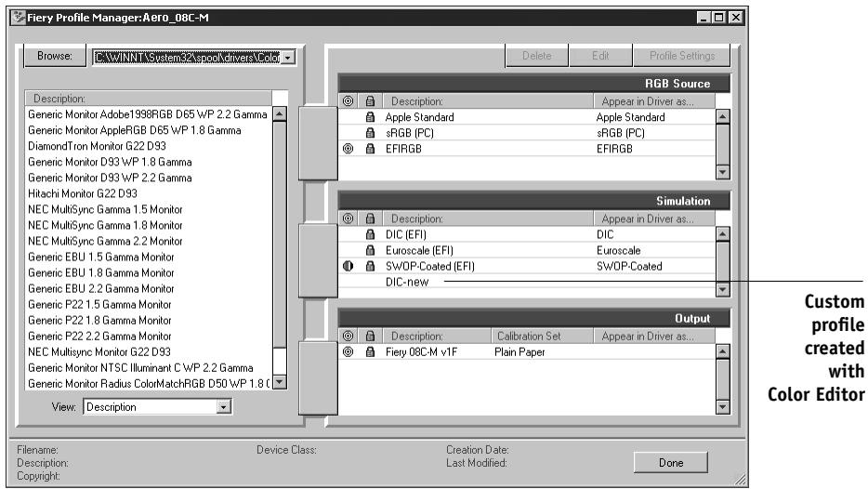The width and height of the screenshot is (868, 489).
Task: Select Generic EBU 1.8 Gamma Monitor
Action: tap(100, 272)
